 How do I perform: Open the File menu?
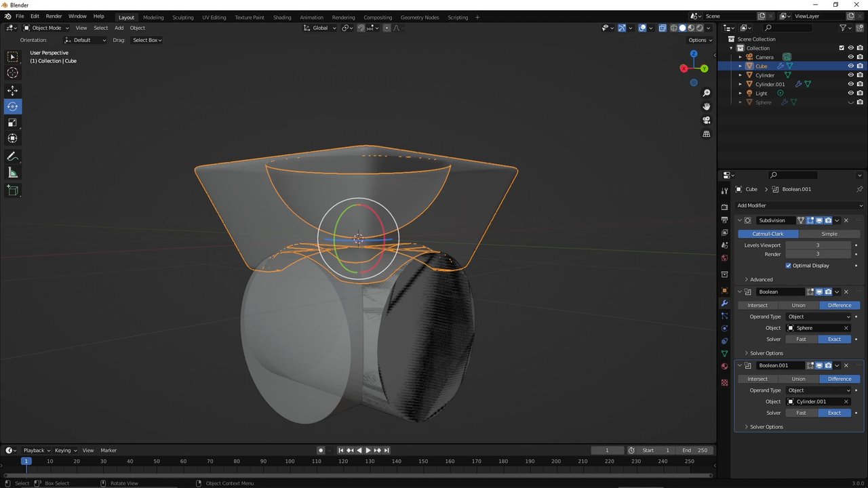20,16
